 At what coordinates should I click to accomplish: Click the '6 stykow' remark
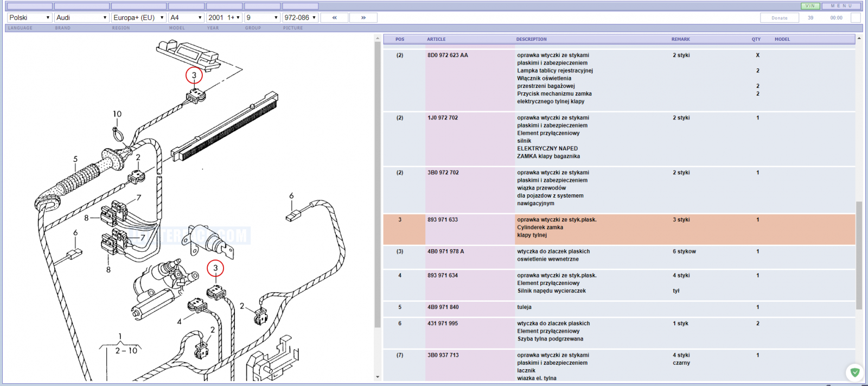(685, 251)
